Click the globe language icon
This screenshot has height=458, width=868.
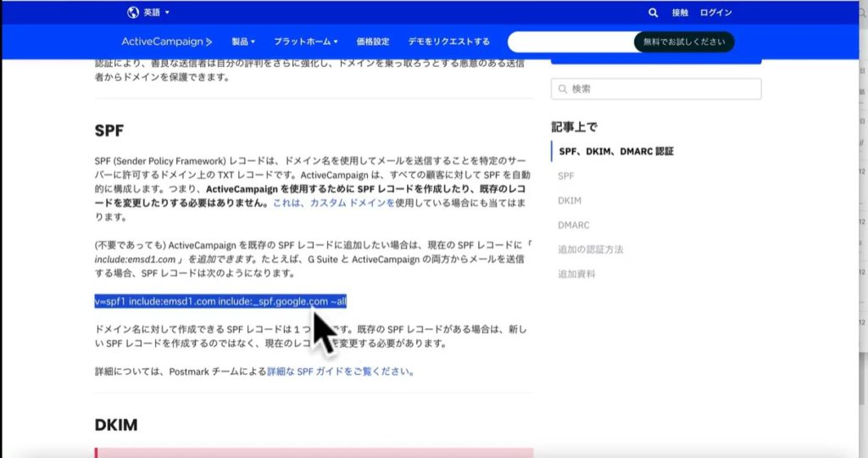(133, 13)
